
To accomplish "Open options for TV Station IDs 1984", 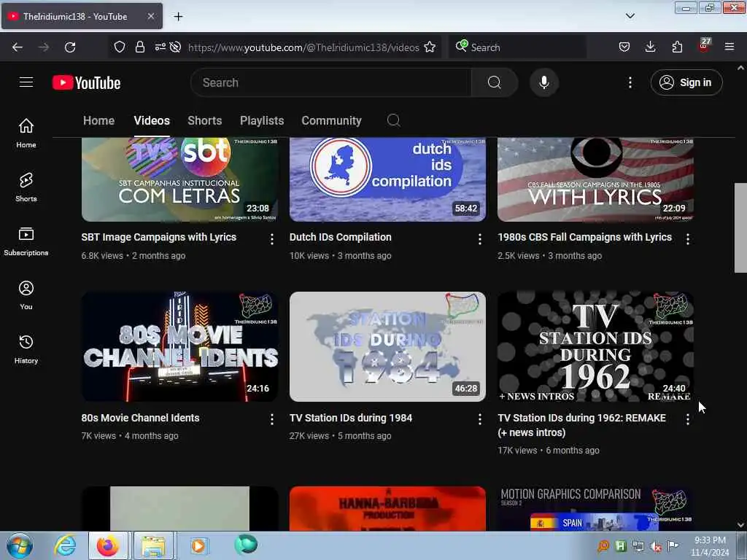I will click(480, 419).
